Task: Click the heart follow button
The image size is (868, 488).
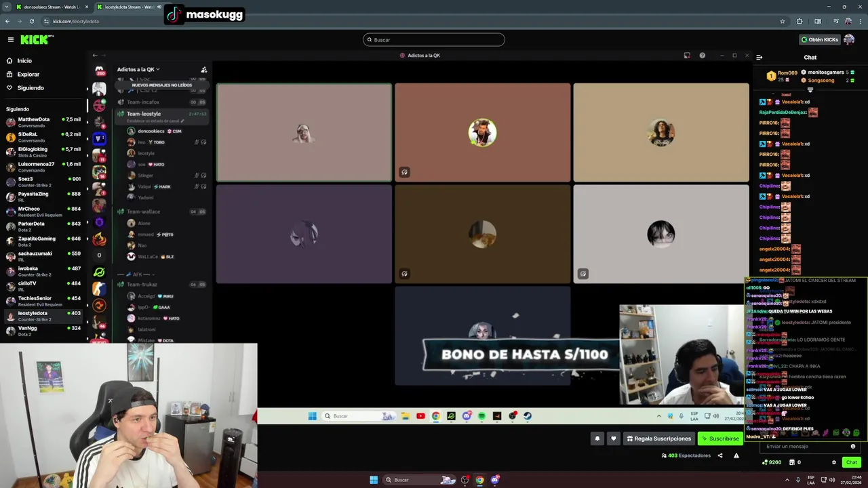Action: point(614,439)
